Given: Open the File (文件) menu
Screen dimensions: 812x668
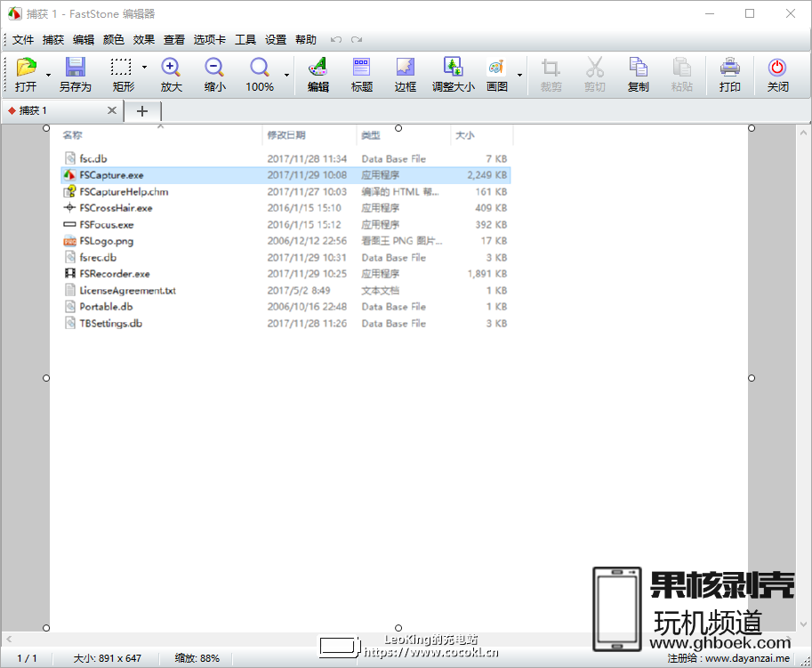Looking at the screenshot, I should coord(23,40).
